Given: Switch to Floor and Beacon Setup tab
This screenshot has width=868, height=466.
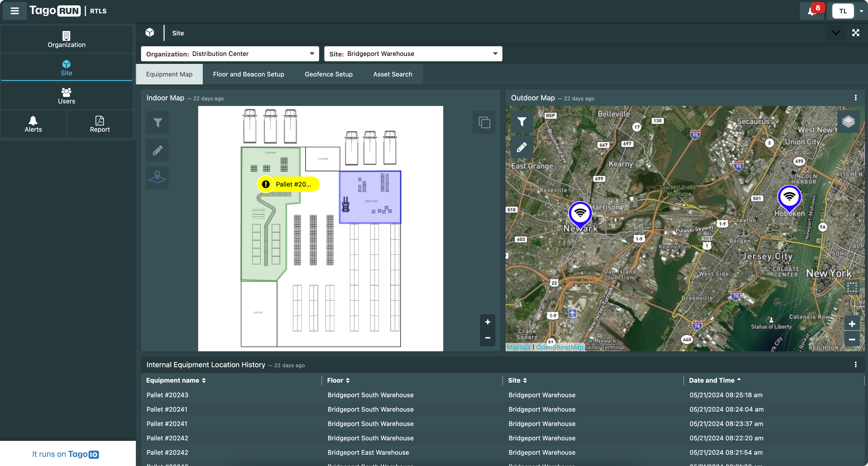Looking at the screenshot, I should click(x=248, y=74).
